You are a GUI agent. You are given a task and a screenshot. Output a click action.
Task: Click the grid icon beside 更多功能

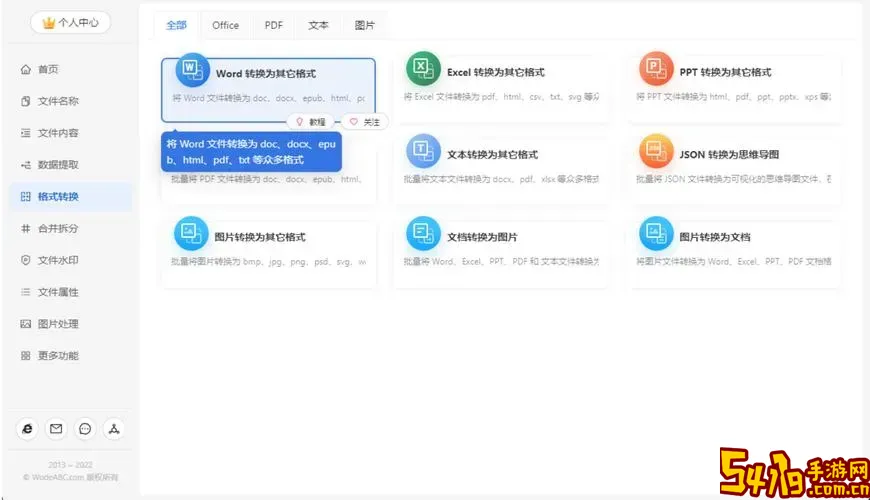click(26, 355)
